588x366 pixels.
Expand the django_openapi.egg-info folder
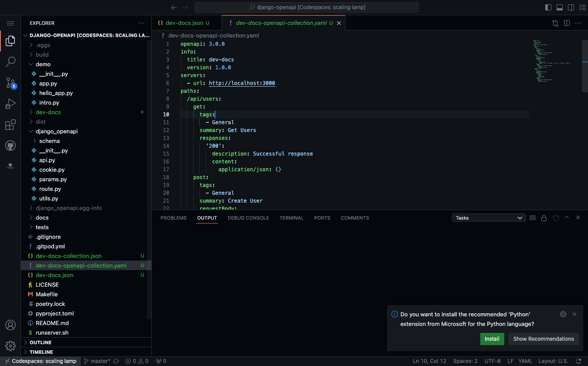[68, 208]
